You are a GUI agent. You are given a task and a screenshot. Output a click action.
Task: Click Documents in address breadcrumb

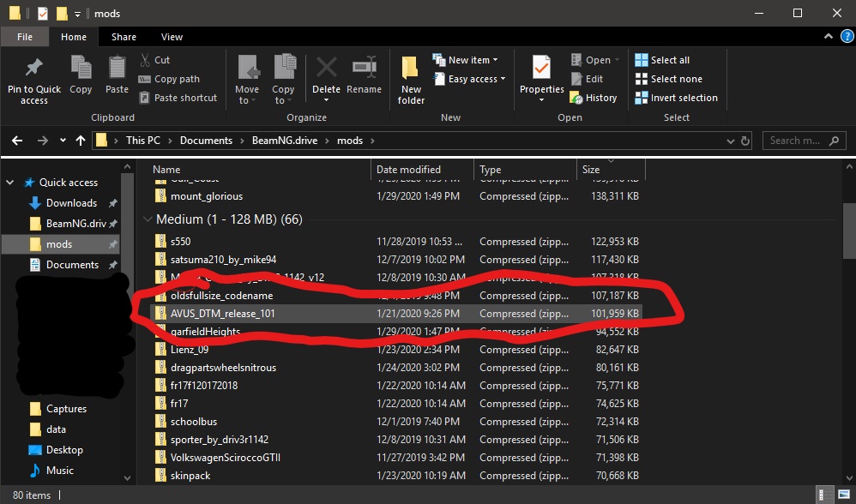point(207,141)
